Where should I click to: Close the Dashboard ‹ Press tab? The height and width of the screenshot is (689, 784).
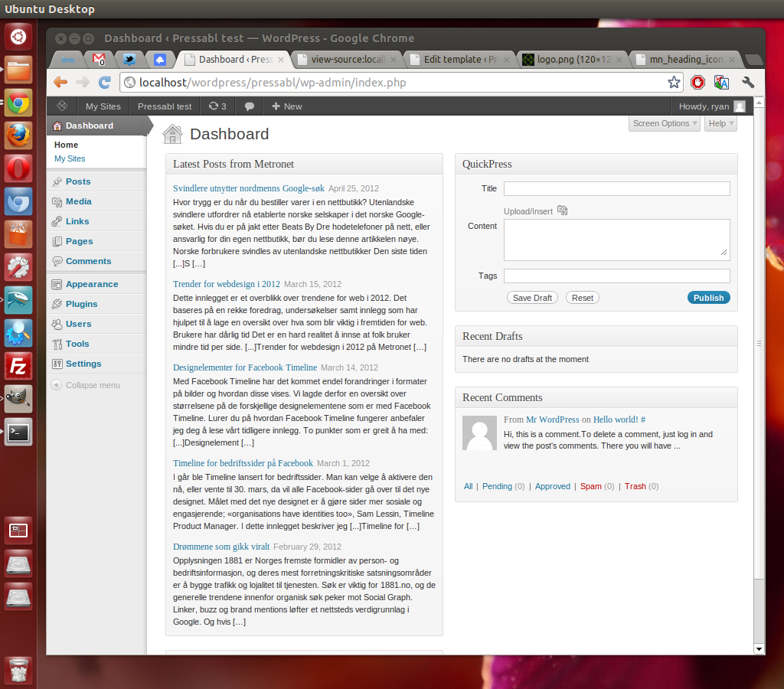pyautogui.click(x=281, y=60)
